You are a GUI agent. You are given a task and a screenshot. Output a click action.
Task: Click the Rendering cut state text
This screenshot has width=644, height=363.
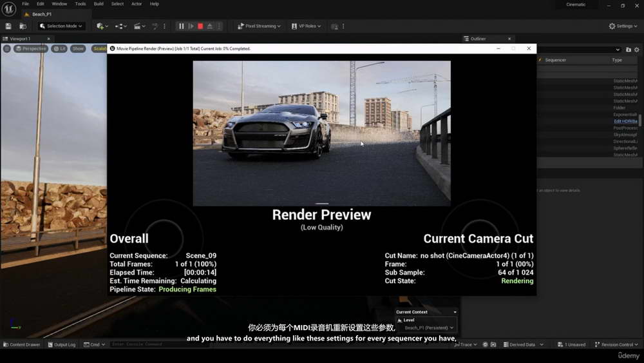point(517,280)
